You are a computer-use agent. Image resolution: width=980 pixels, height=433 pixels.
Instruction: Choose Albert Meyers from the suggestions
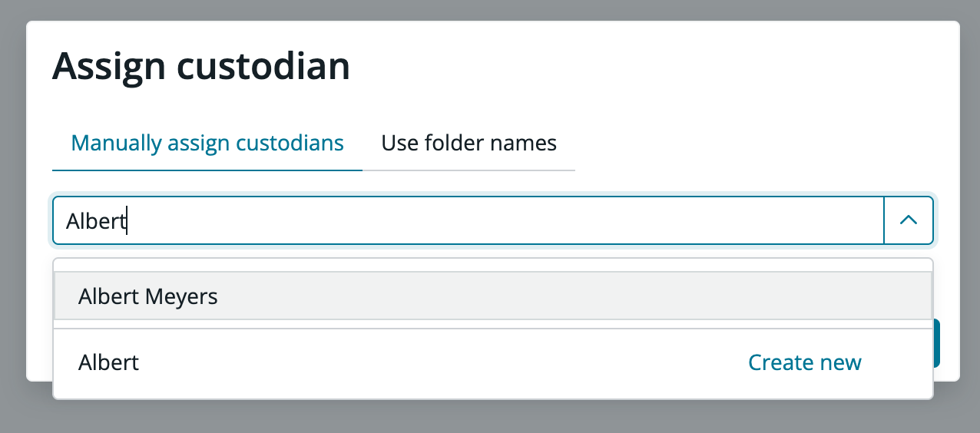point(148,296)
